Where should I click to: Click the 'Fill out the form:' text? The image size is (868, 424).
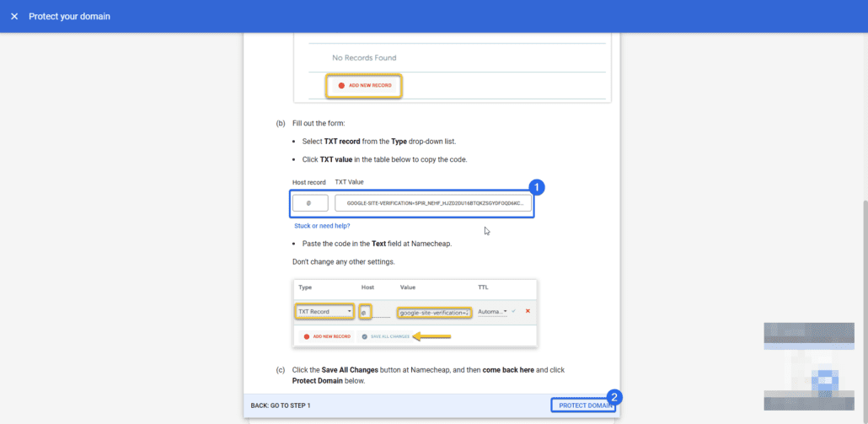[x=319, y=123]
